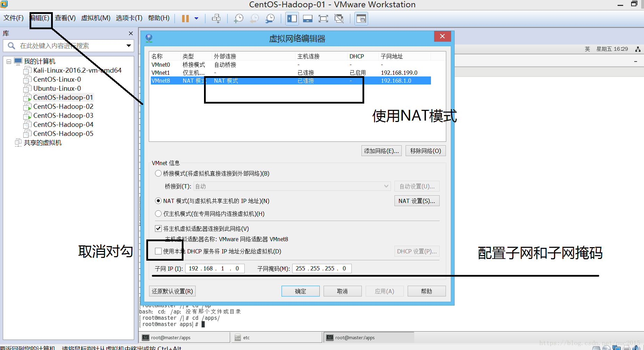Select the Ubuntu-Linux-0 VM in the library
This screenshot has height=350, width=644.
click(x=57, y=88)
